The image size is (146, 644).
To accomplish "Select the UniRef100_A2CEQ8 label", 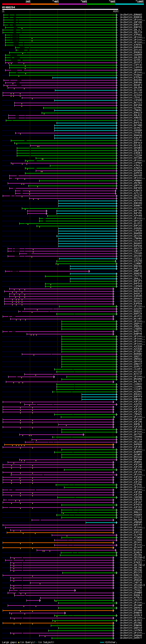I will coord(131,346).
